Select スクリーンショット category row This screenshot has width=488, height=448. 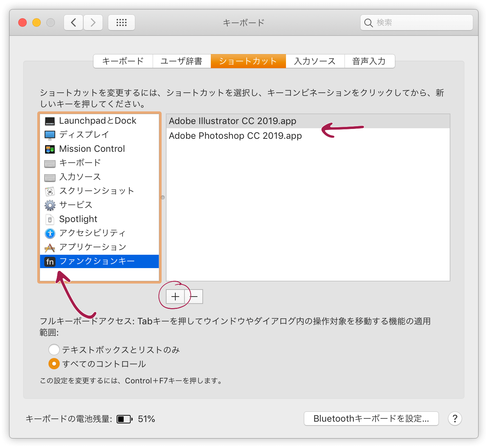click(x=99, y=191)
